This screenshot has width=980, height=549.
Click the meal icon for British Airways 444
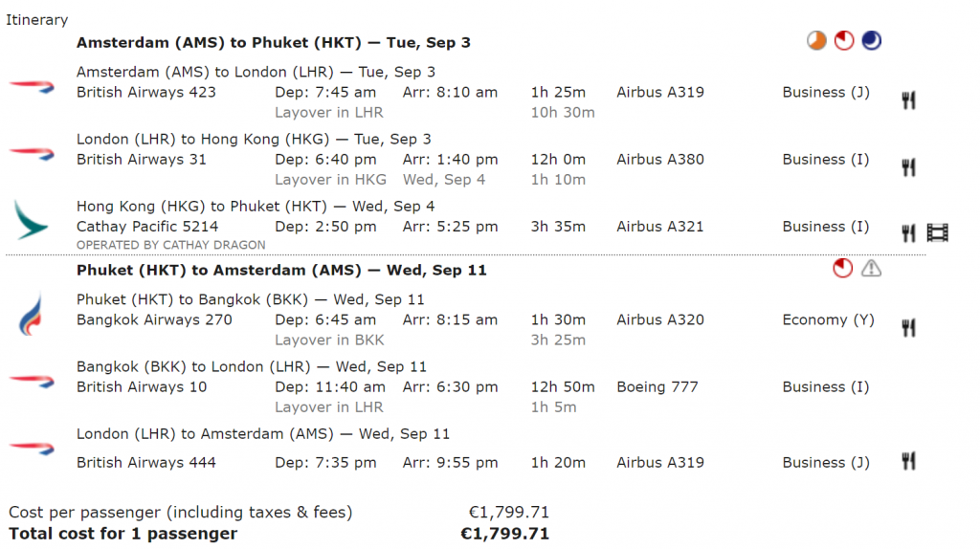point(909,461)
